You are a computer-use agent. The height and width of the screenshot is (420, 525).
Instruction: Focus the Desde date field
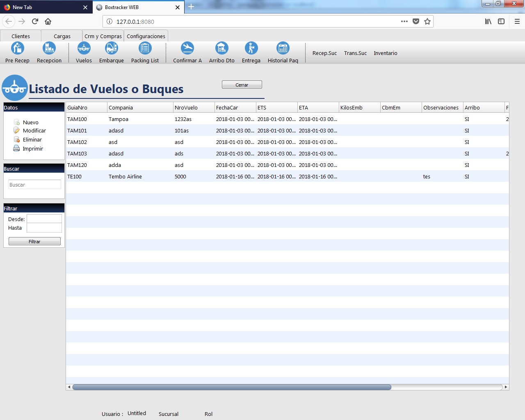point(44,219)
